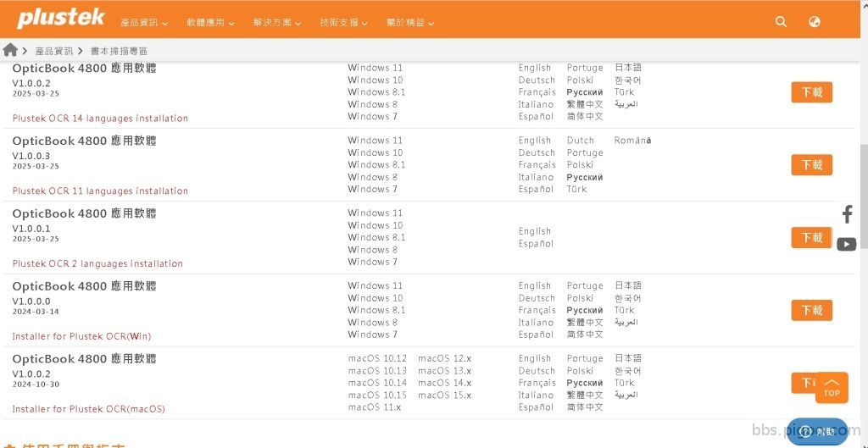Click 'Română' language in 11 languages row
Viewport: 868px width, 448px height.
[x=632, y=141]
